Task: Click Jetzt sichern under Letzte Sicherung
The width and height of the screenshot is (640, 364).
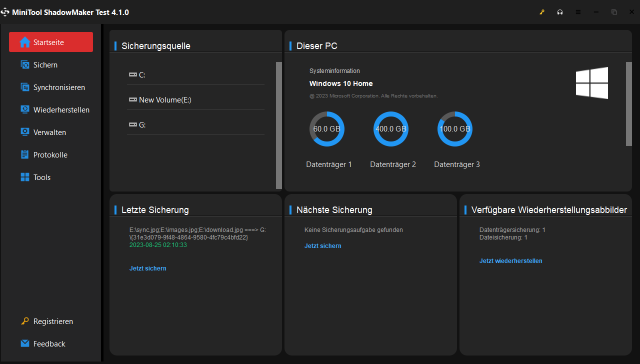Action: [x=148, y=268]
